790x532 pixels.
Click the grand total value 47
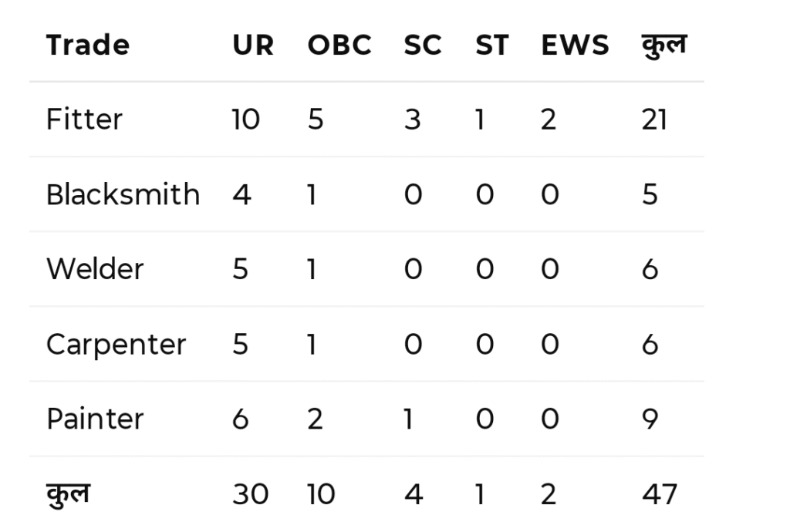(659, 493)
